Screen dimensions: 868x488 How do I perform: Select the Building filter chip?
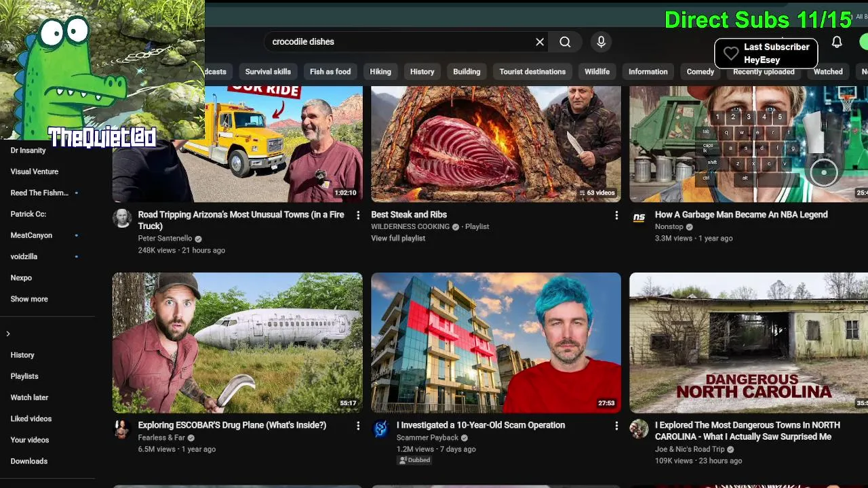point(467,72)
